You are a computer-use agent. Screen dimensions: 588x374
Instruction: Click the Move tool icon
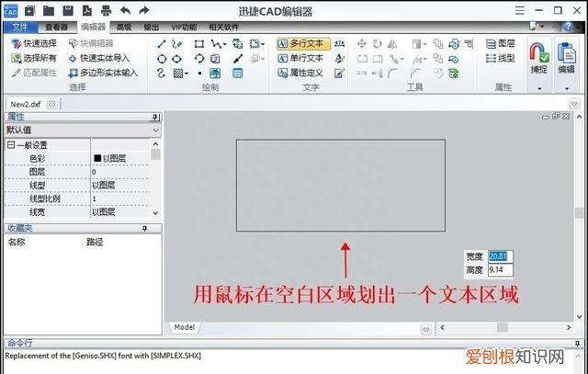click(361, 44)
